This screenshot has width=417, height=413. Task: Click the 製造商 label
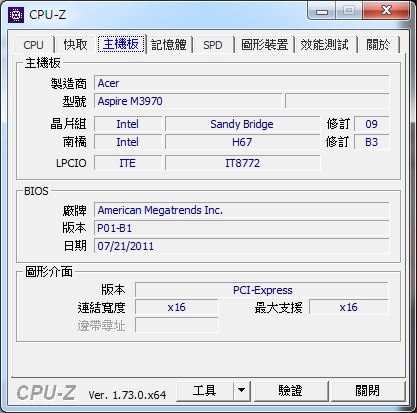[69, 83]
